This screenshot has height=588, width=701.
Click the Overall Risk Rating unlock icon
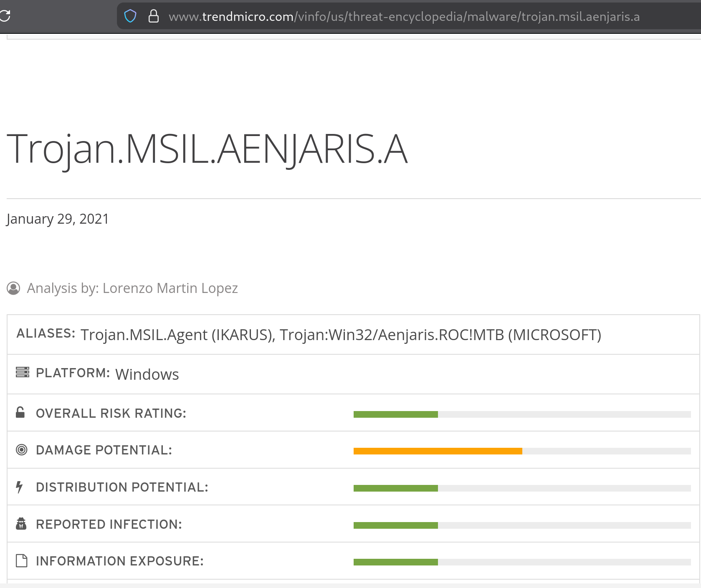(x=20, y=412)
